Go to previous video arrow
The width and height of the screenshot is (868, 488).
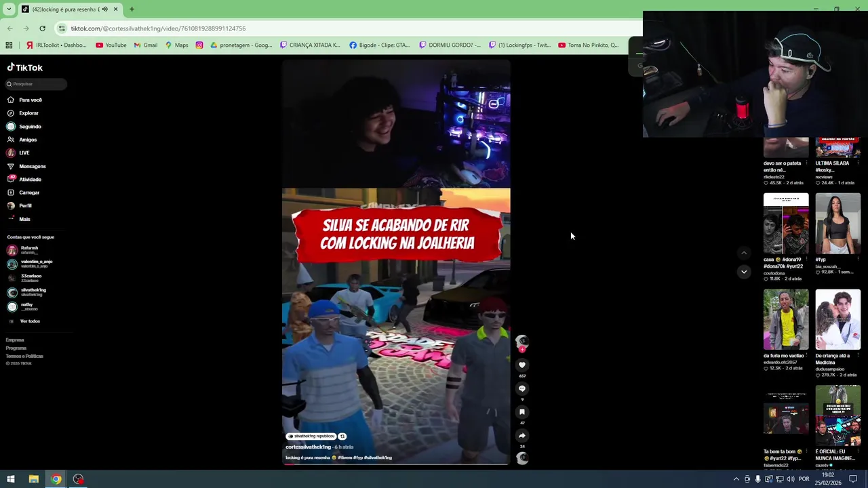click(744, 253)
